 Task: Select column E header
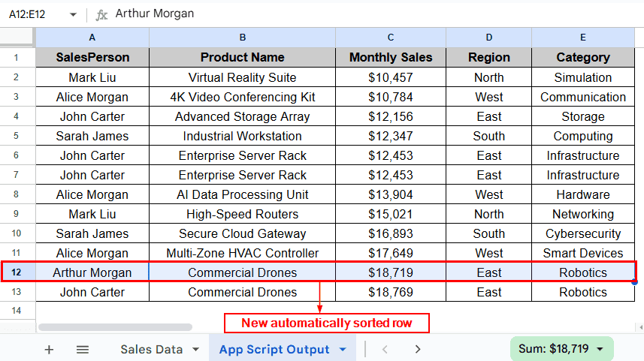click(x=583, y=38)
